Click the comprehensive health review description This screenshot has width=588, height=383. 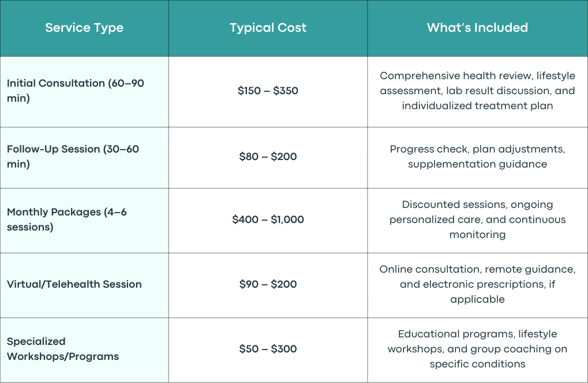pos(477,91)
